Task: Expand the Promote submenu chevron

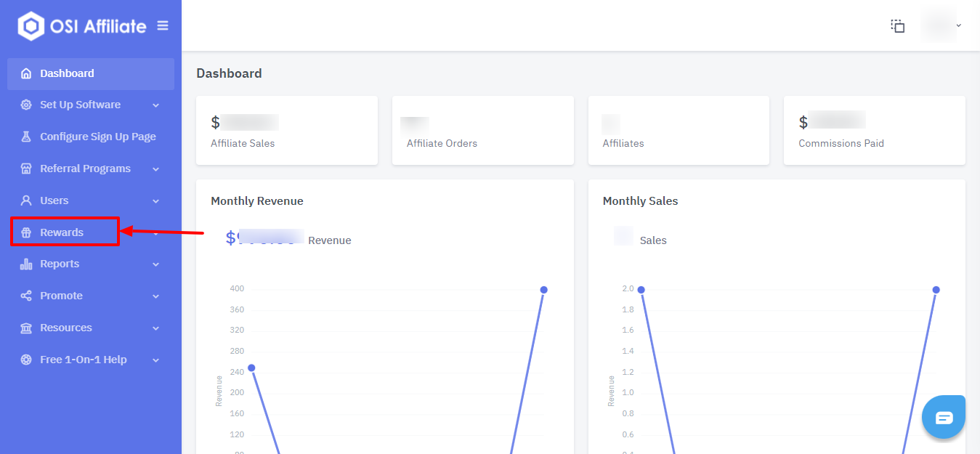Action: tap(156, 296)
